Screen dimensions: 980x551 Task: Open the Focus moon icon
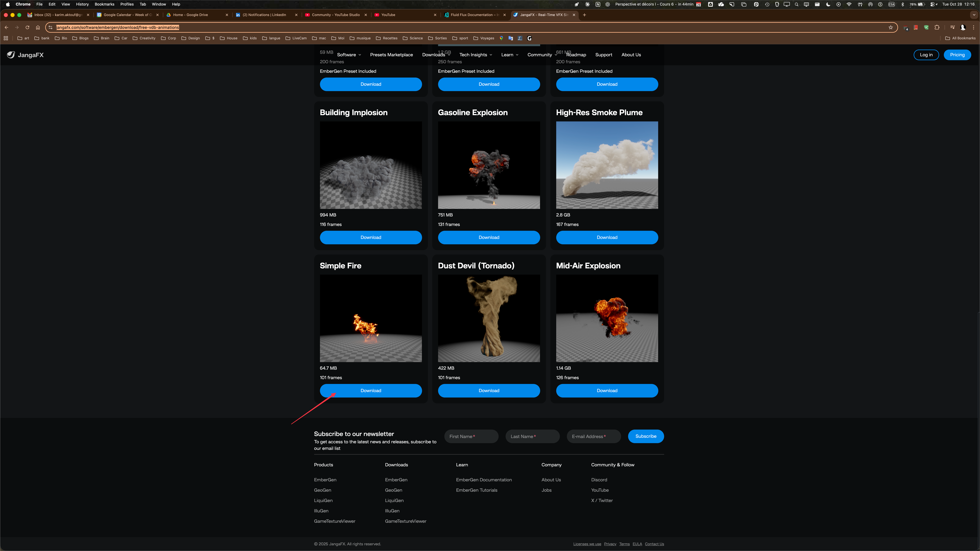coord(828,5)
